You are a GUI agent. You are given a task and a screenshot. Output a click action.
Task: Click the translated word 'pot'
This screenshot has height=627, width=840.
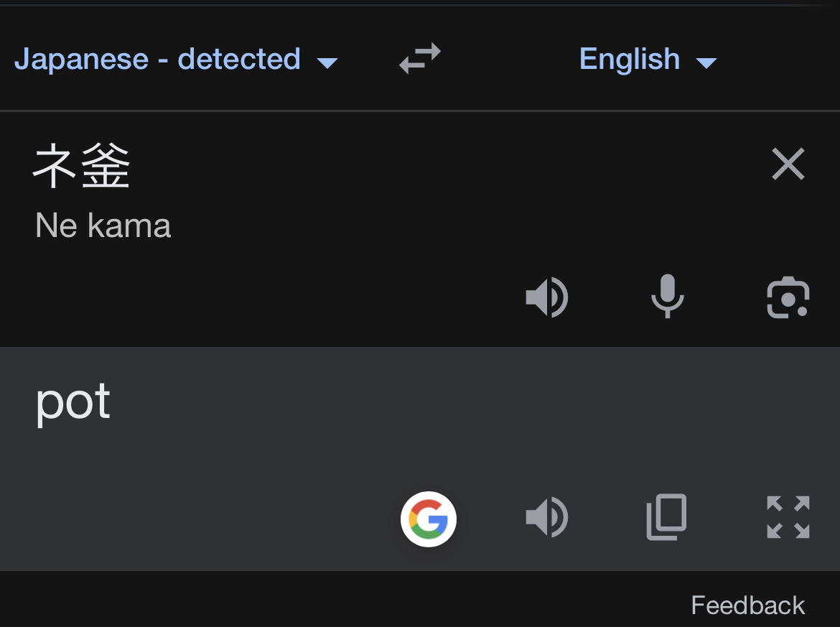tap(73, 402)
